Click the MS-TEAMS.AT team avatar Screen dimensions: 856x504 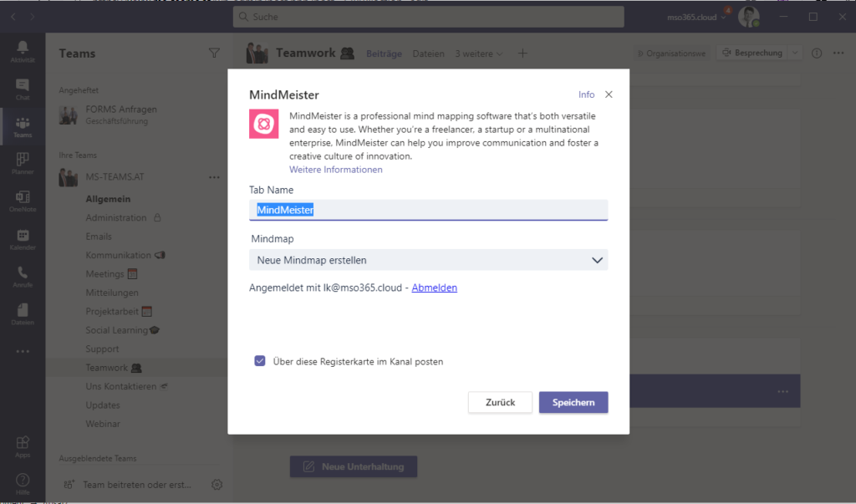coord(69,177)
